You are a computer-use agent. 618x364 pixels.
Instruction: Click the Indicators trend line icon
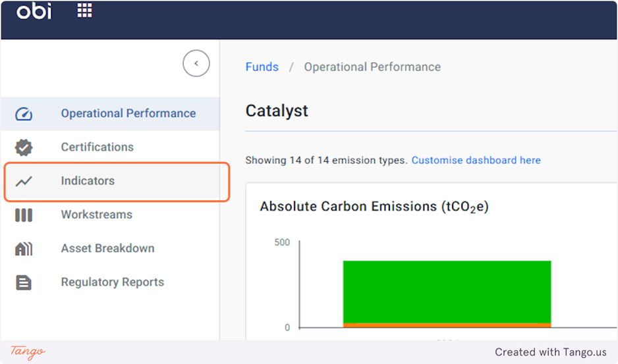pyautogui.click(x=24, y=181)
